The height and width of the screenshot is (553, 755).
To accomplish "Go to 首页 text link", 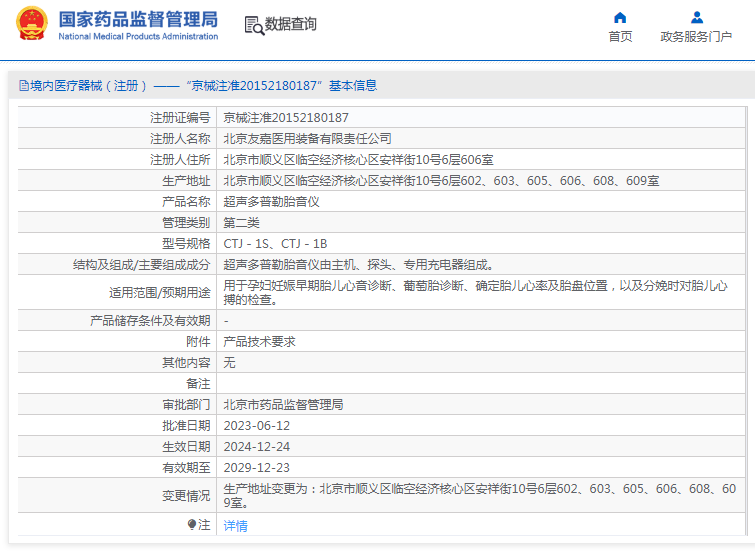I will [x=620, y=37].
